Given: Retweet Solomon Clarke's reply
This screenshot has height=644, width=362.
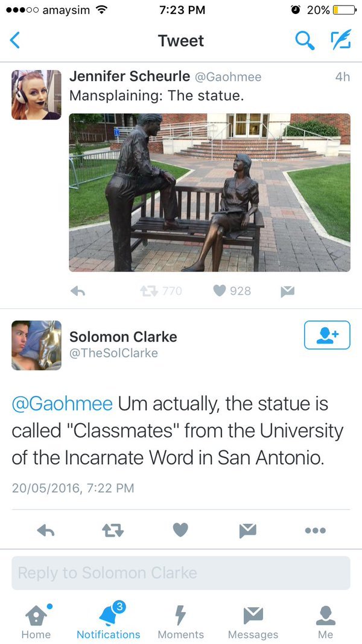Looking at the screenshot, I should point(112,530).
